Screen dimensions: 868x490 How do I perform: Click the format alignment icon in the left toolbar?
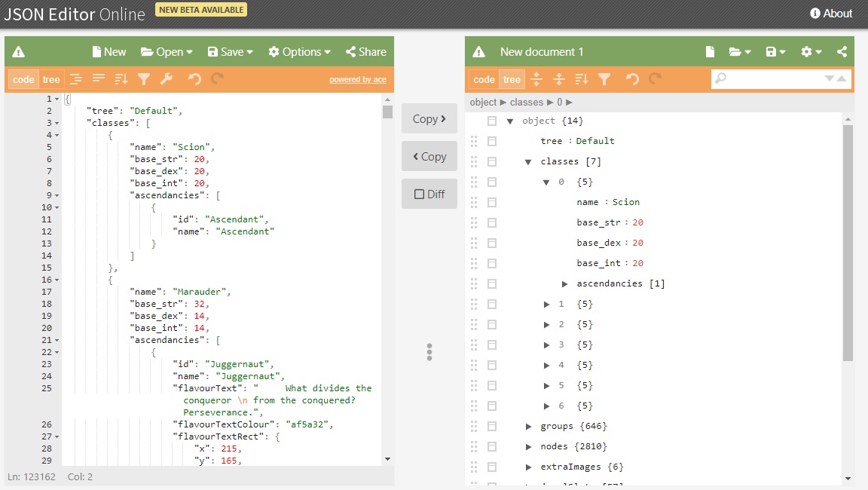pyautogui.click(x=78, y=78)
